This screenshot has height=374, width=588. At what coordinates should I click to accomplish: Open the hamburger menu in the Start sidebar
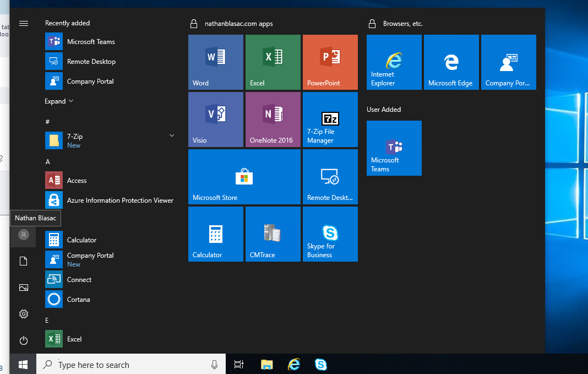pos(23,23)
